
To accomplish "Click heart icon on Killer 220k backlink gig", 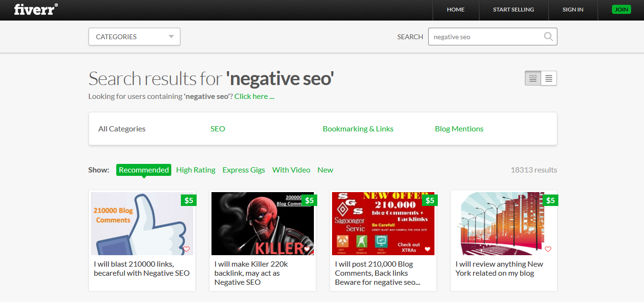I will coord(307,249).
